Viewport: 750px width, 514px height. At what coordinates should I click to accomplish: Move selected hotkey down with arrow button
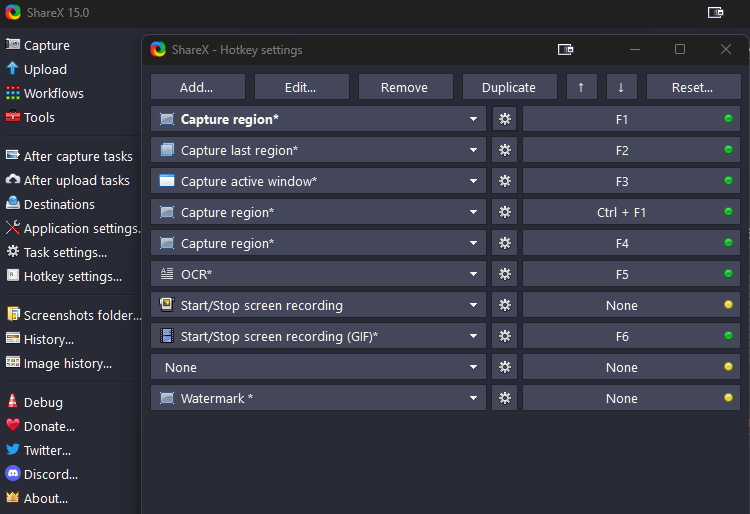point(621,87)
